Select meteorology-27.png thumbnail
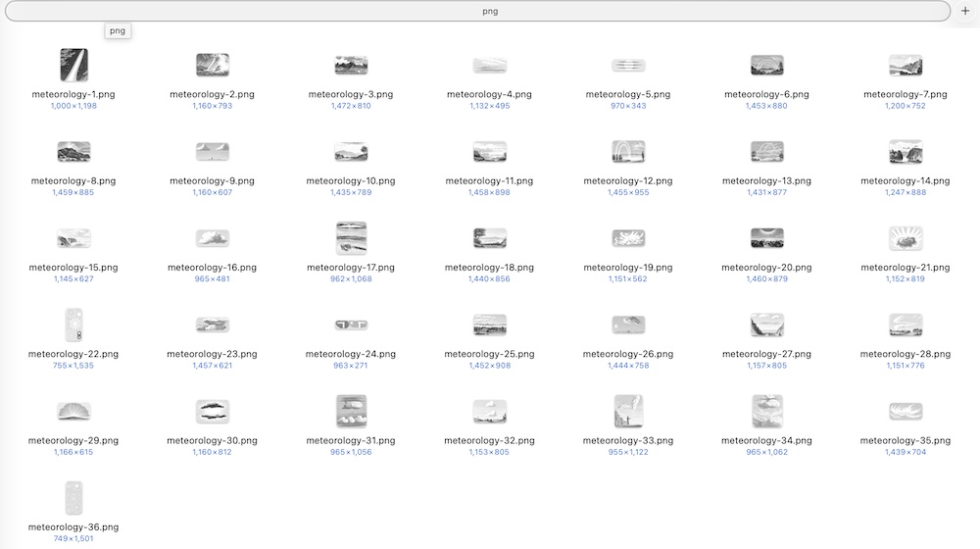 767,324
